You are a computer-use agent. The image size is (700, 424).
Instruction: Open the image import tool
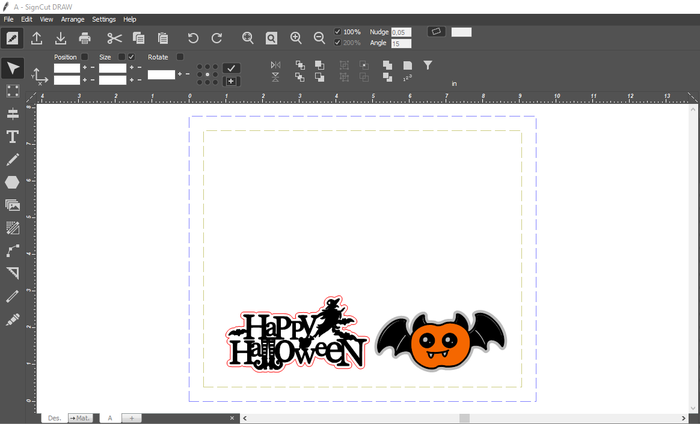point(12,205)
